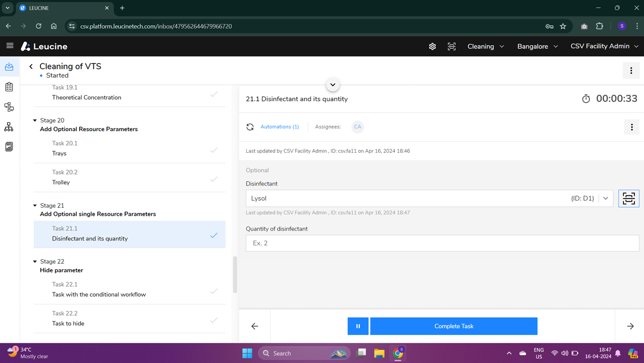Screen dimensions: 644x363
Task: Select Task 20.1 Trays
Action: click(x=130, y=149)
